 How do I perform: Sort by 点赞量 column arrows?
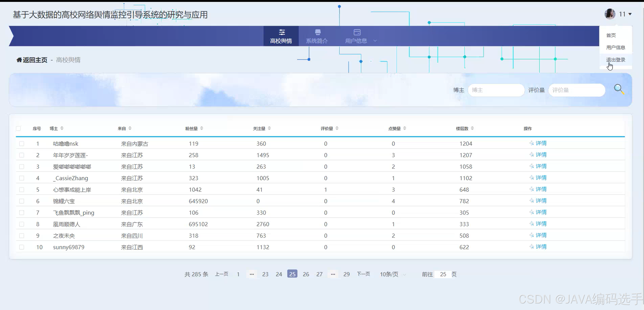404,128
